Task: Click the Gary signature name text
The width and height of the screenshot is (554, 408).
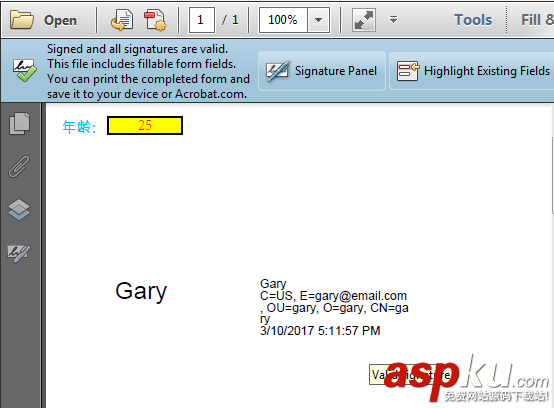Action: pos(141,291)
